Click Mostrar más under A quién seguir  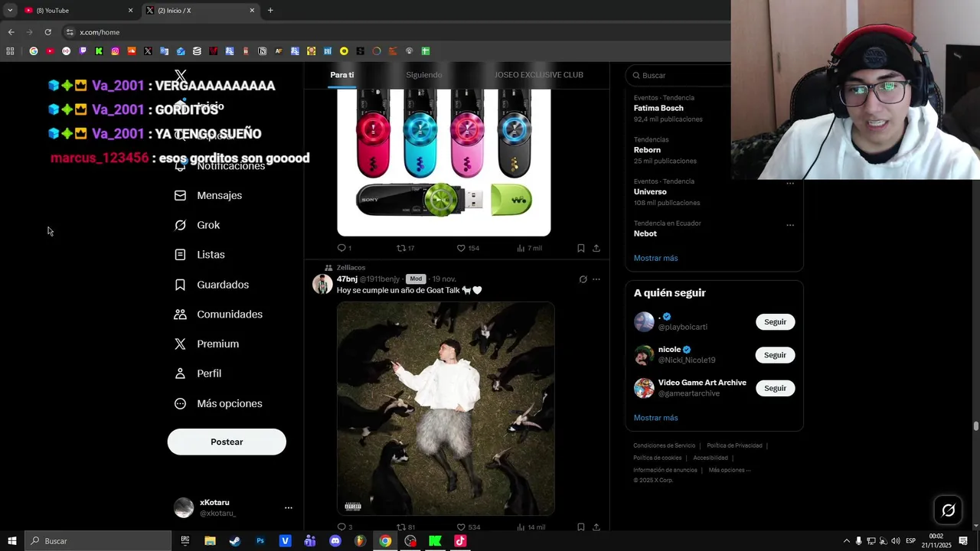(x=656, y=418)
